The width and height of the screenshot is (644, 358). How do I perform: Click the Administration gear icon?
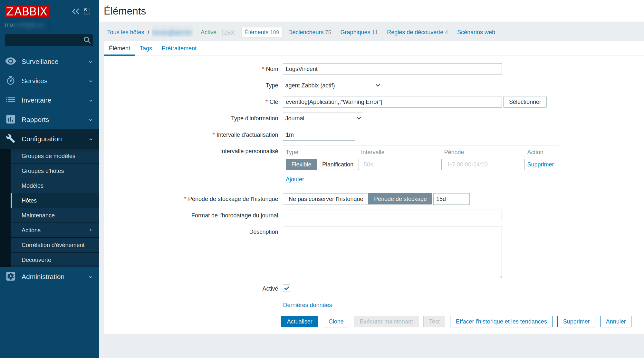tap(11, 276)
